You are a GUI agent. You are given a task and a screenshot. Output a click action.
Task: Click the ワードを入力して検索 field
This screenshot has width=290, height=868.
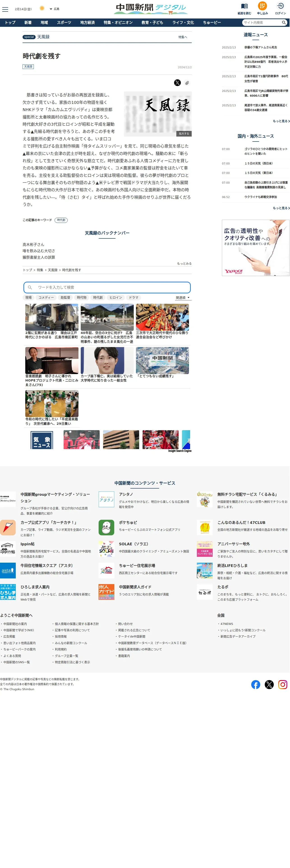pyautogui.click(x=107, y=288)
